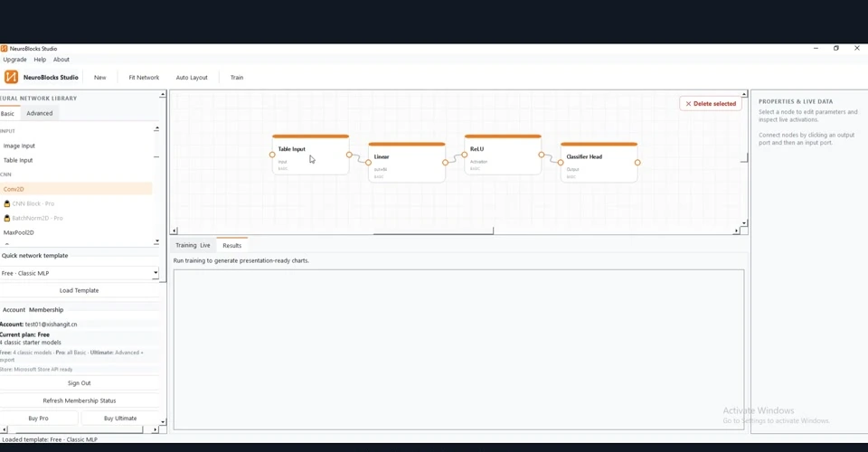Select the Linear node on canvas
868x452 pixels.
click(407, 163)
